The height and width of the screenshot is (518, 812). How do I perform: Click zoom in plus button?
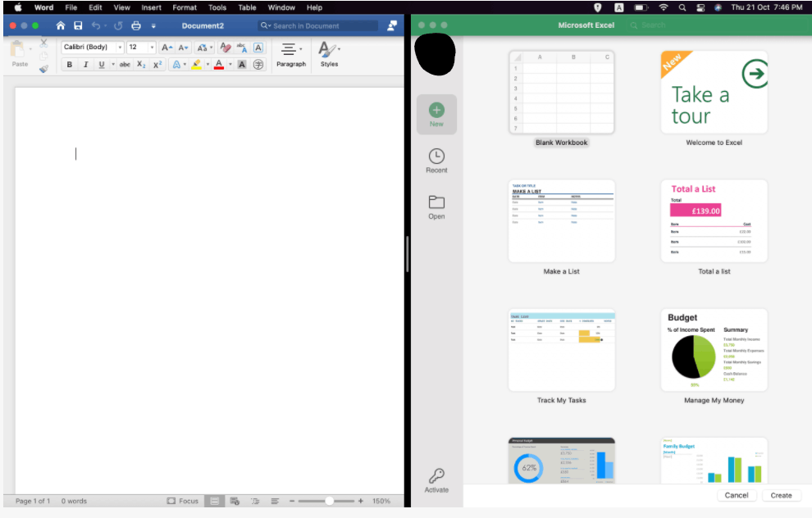click(x=360, y=501)
